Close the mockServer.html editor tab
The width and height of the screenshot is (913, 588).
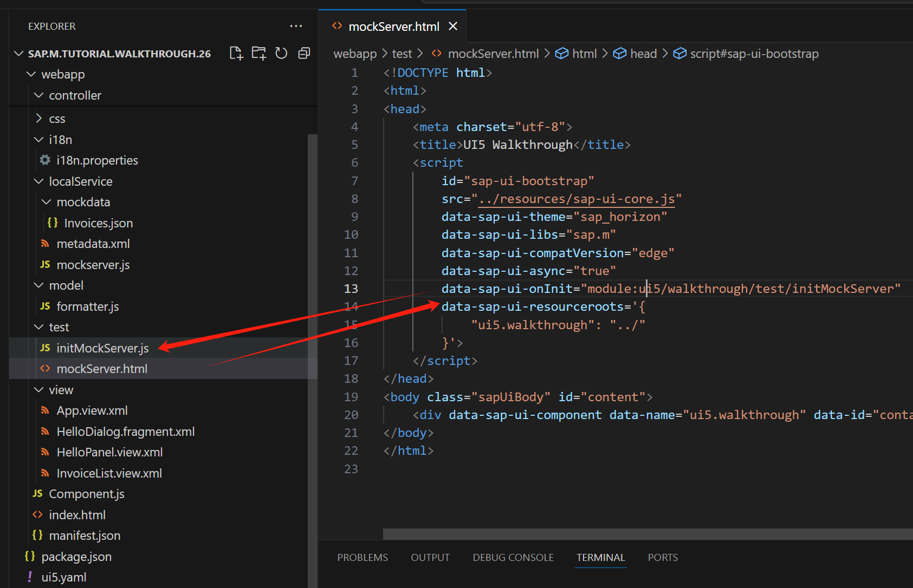click(x=453, y=27)
